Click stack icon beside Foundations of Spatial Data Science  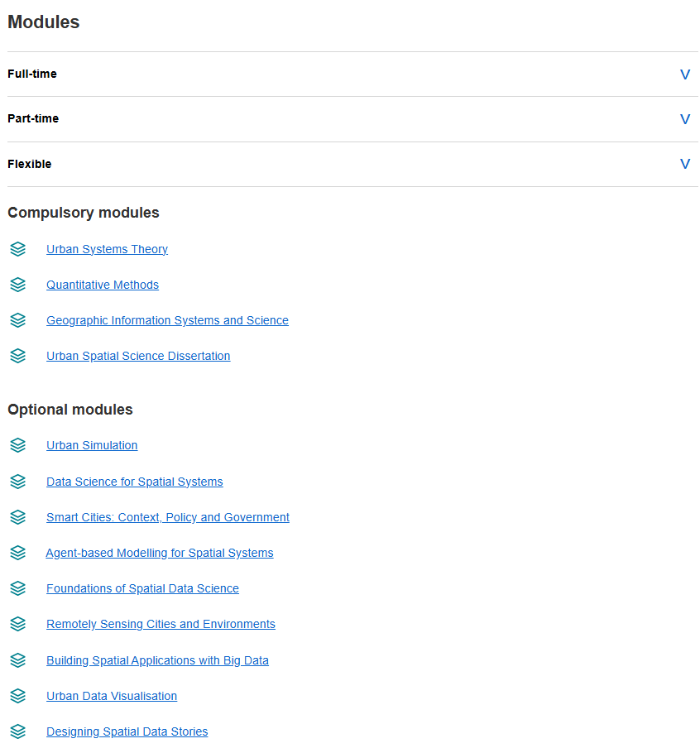(x=17, y=588)
